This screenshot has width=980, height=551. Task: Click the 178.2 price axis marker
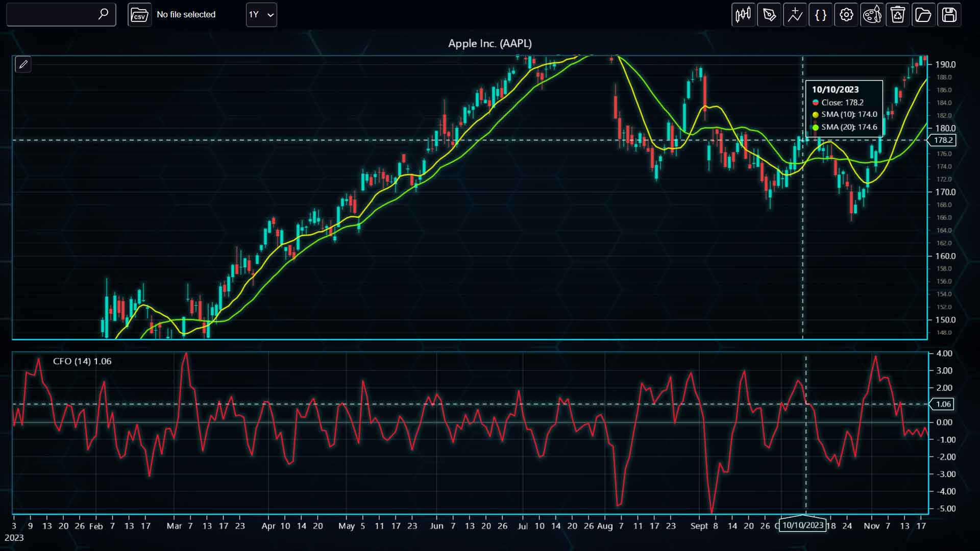coord(942,140)
